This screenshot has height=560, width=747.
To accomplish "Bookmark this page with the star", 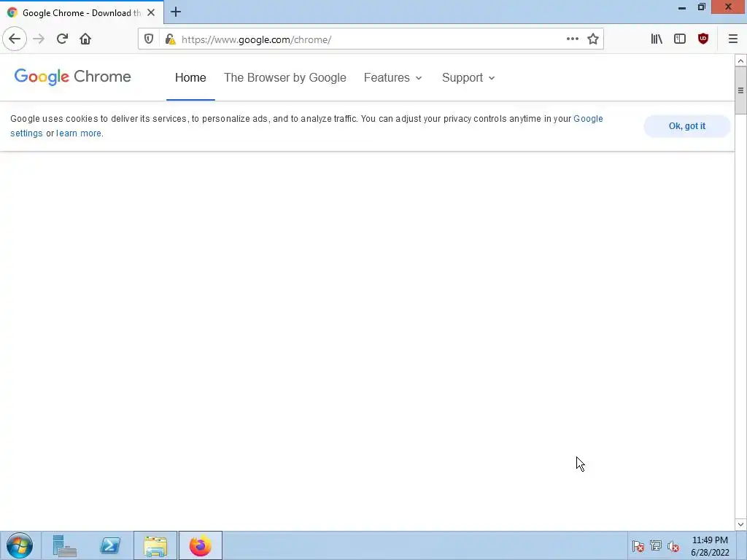I will [x=592, y=39].
